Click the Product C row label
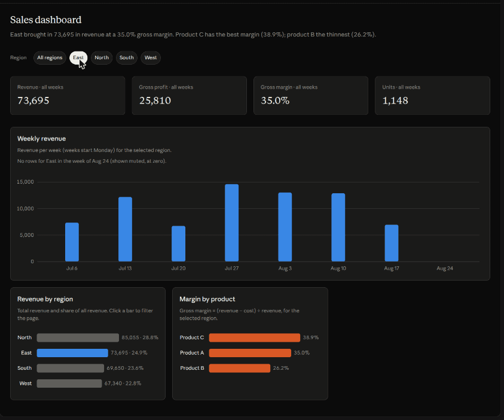The image size is (504, 420). click(192, 337)
